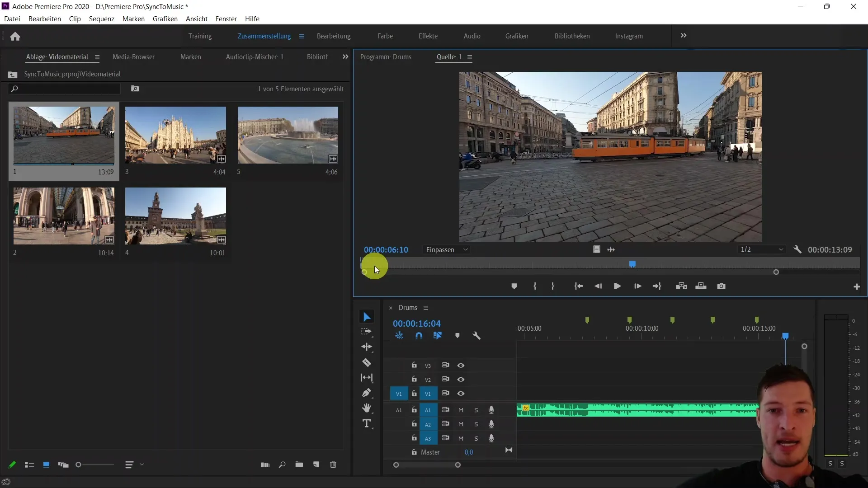Switch to Programm: Drums tab
The height and width of the screenshot is (488, 868).
coord(386,57)
